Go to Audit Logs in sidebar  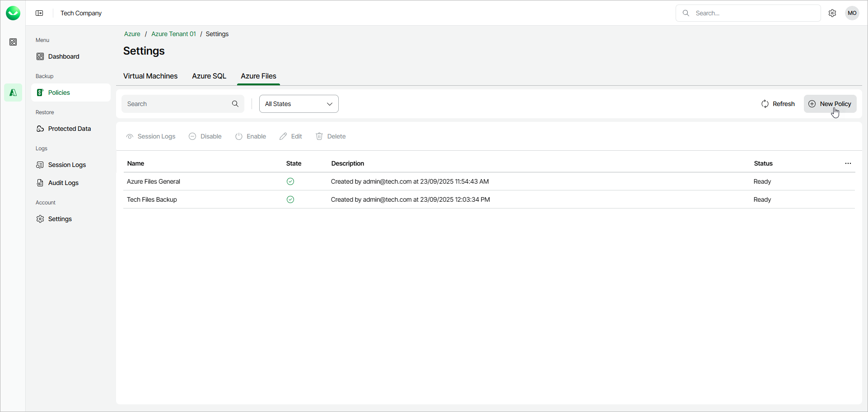click(x=63, y=183)
